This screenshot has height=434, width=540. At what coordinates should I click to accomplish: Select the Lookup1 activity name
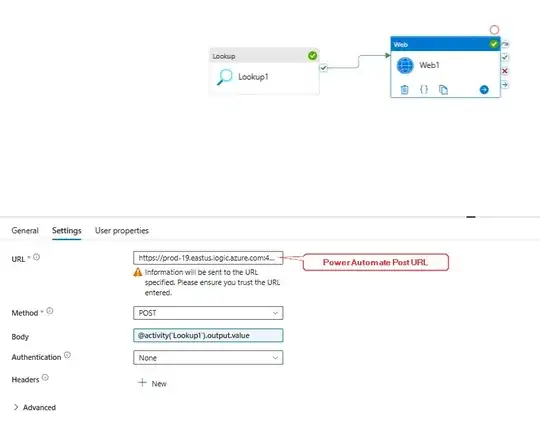(253, 77)
